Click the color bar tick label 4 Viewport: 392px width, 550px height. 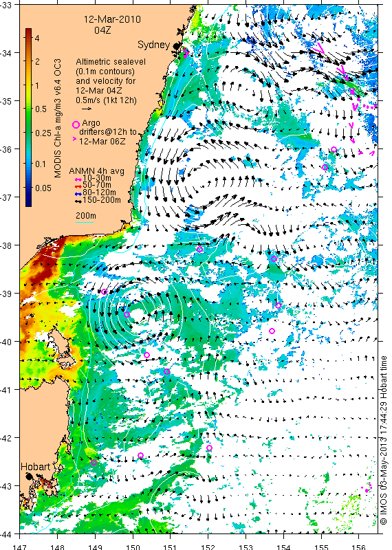tap(37, 38)
